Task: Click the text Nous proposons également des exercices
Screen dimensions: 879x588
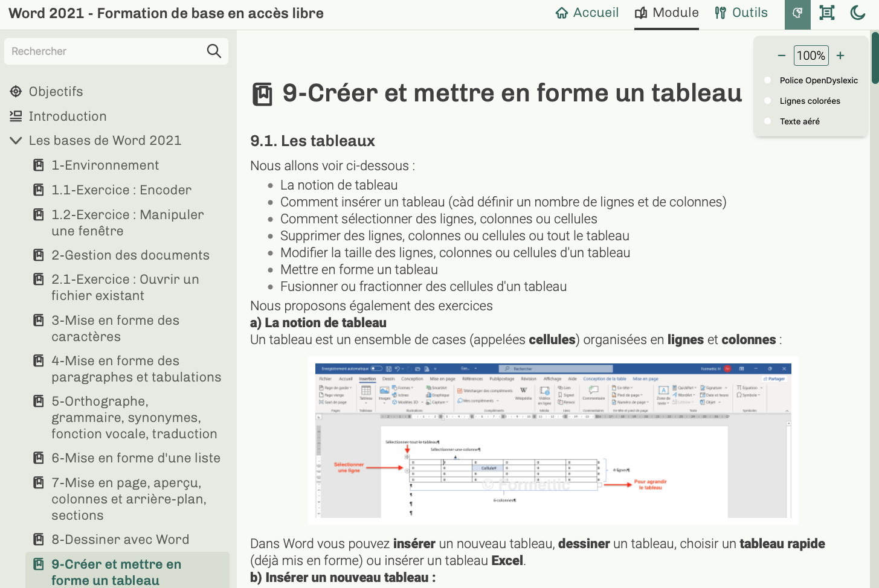Action: tap(372, 306)
